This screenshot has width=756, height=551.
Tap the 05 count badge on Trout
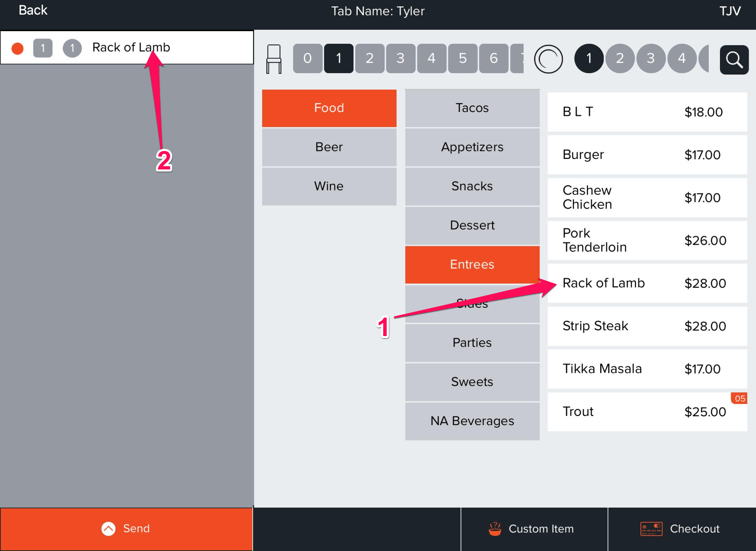click(x=740, y=398)
